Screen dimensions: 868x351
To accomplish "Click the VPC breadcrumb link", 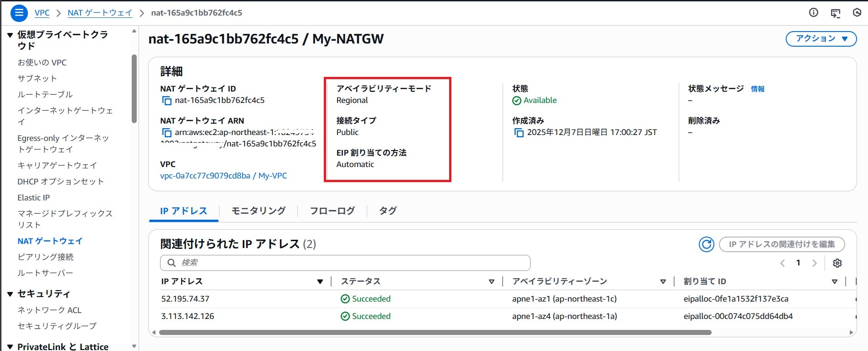I will click(x=42, y=13).
